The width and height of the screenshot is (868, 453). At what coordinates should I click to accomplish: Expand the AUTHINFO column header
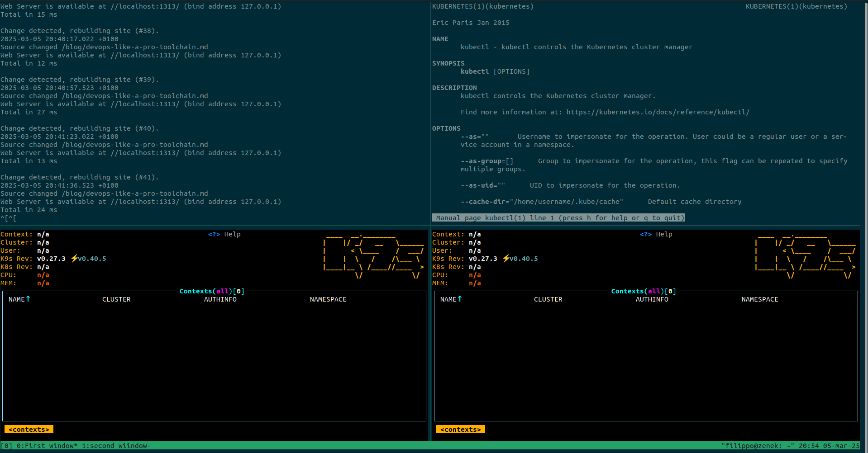(x=220, y=299)
